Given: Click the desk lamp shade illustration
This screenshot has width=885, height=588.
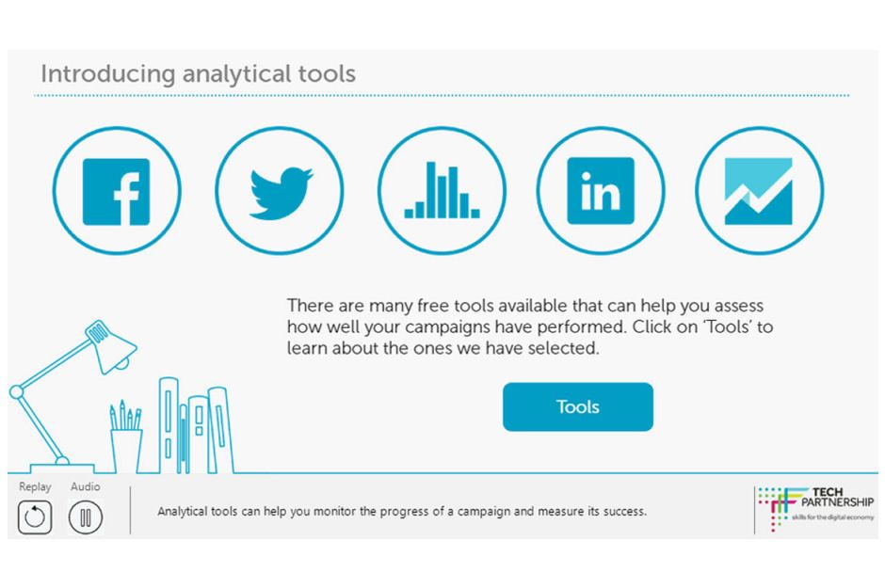Looking at the screenshot, I should pos(111,346).
